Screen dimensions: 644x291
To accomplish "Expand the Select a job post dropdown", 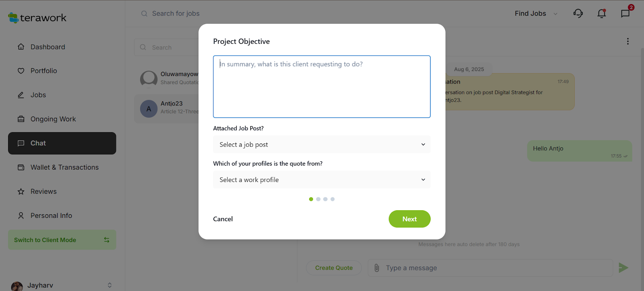I will 322,145.
